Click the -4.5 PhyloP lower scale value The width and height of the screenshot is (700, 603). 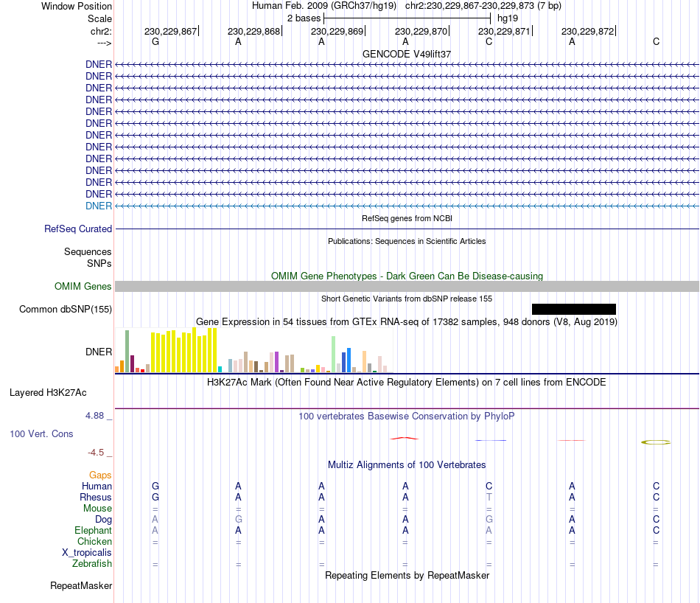[x=96, y=453]
